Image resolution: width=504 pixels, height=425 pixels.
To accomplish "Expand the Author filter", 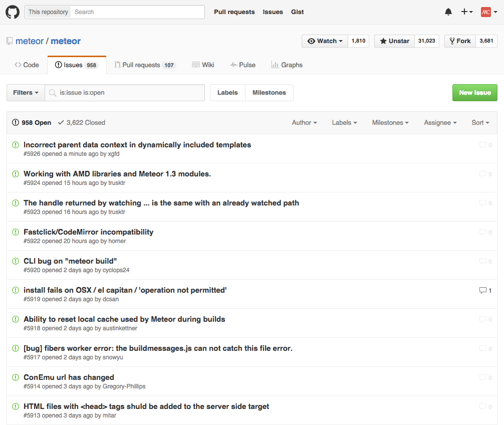I will [305, 122].
